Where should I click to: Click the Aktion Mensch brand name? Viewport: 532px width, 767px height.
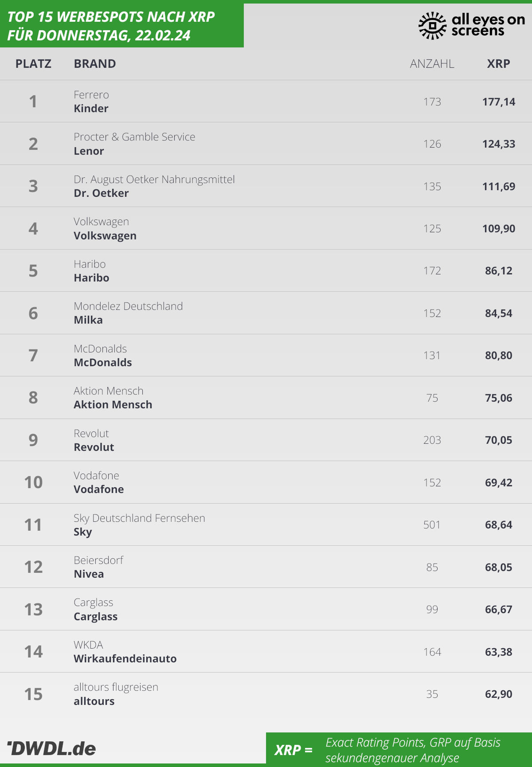click(x=113, y=405)
